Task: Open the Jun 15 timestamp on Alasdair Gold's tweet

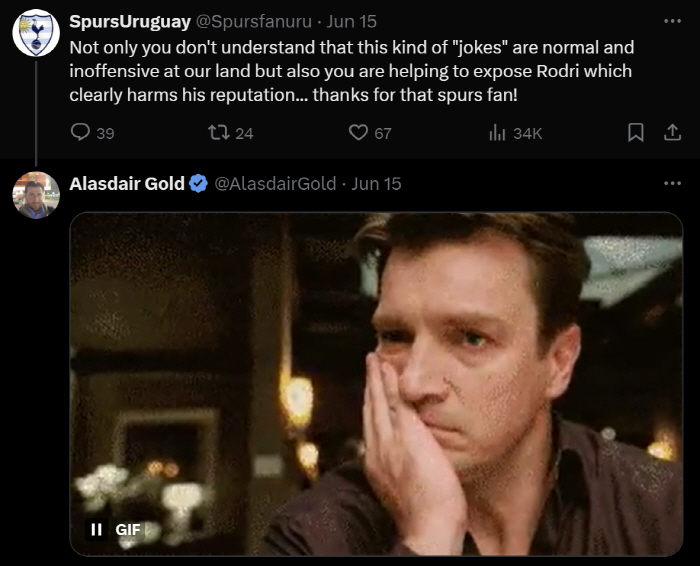Action: coord(376,183)
